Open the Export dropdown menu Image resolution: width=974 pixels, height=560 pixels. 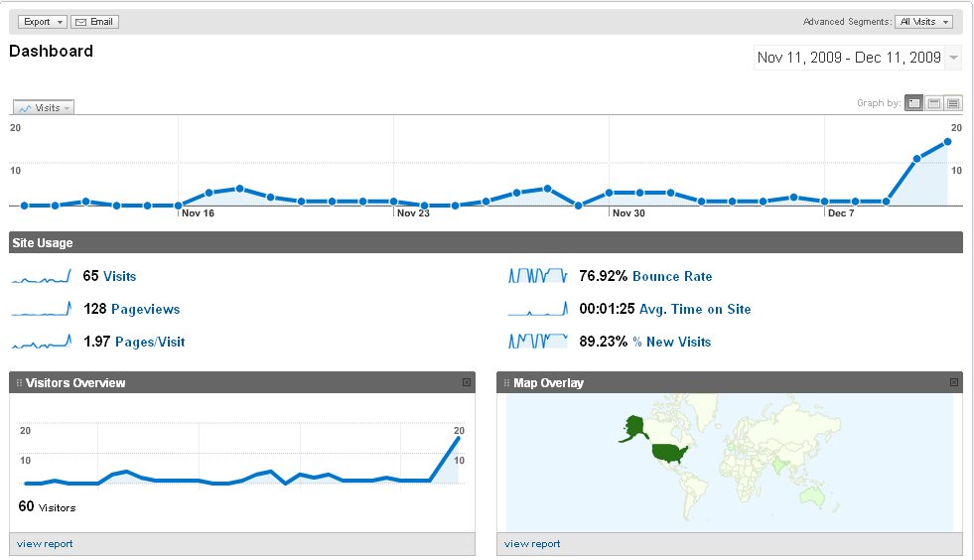(x=42, y=22)
